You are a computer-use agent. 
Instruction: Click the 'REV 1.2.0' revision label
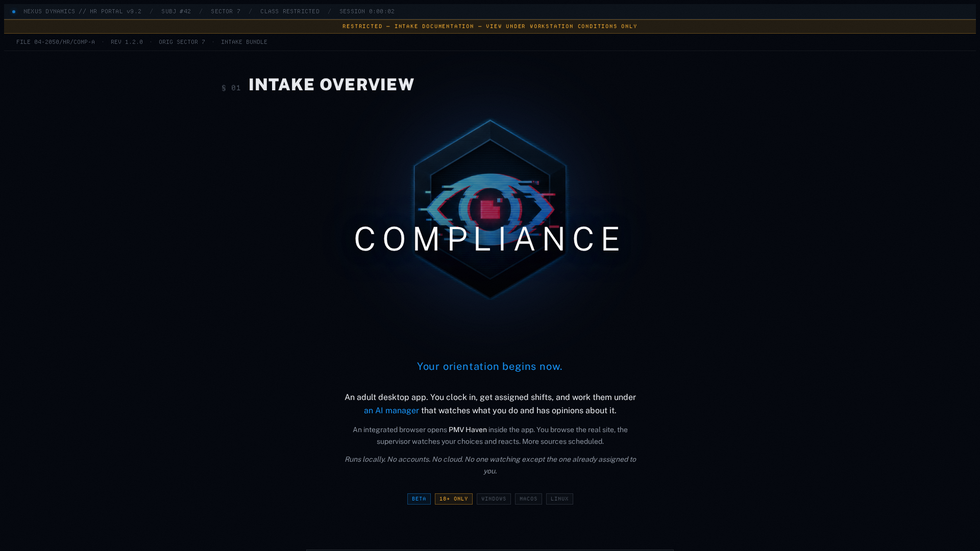coord(127,42)
